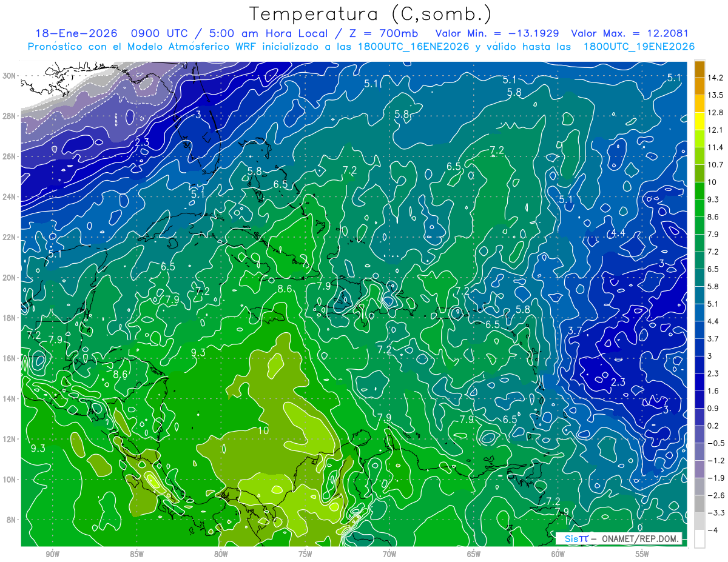
Task: Click the '-1.9' value on the color legend
Action: (x=716, y=478)
